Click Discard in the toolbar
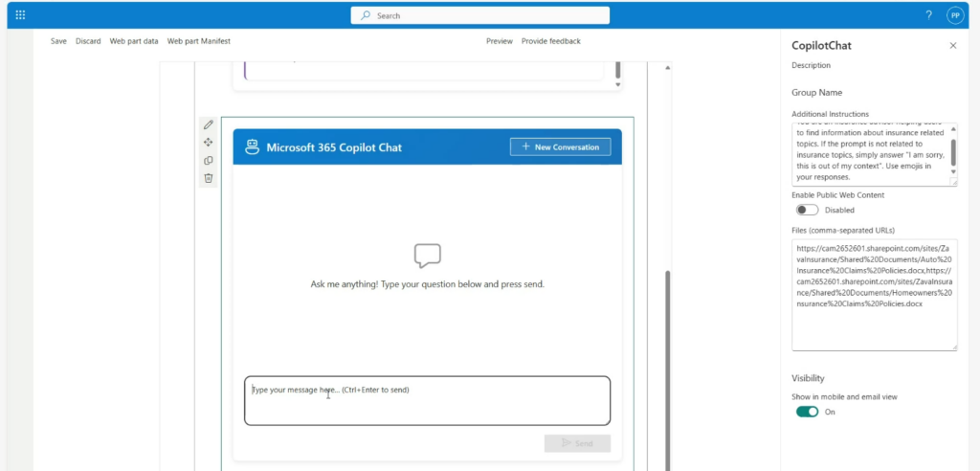Screen dimensions: 980x471 (88, 41)
